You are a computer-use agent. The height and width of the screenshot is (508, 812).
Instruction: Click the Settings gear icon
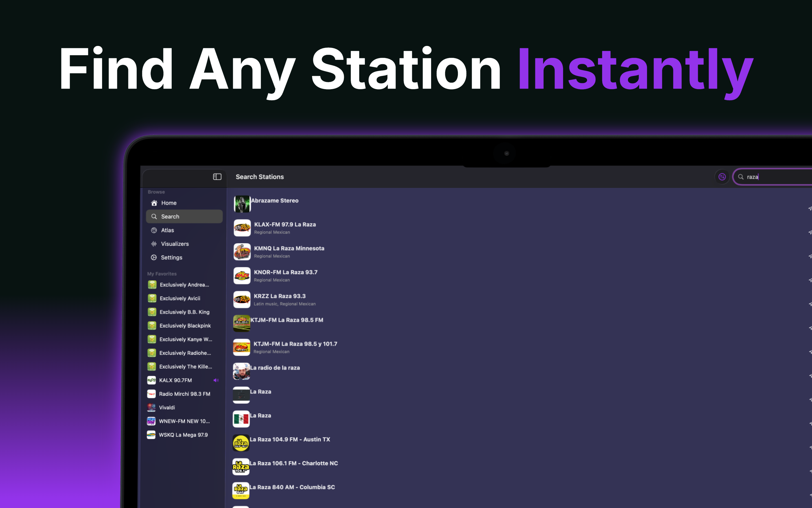click(x=154, y=257)
